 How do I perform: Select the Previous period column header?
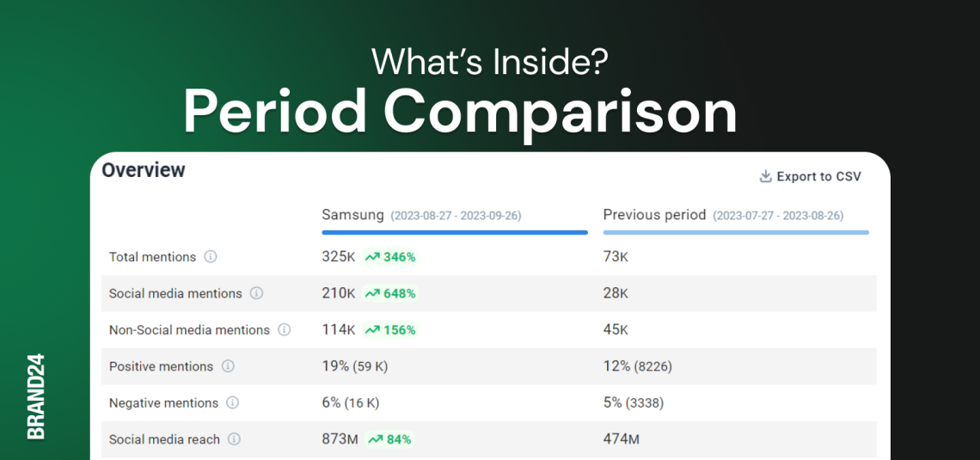tap(654, 215)
